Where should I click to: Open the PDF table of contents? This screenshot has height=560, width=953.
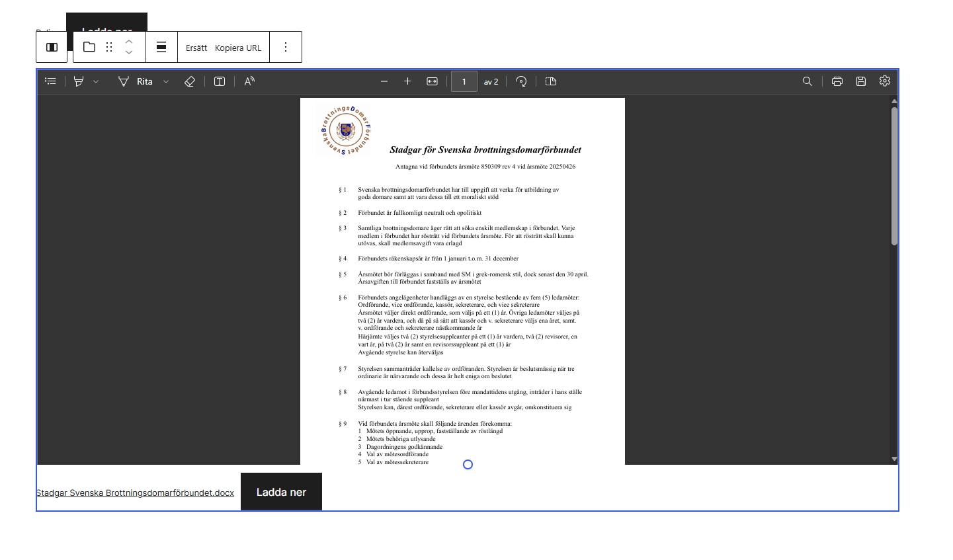(50, 81)
